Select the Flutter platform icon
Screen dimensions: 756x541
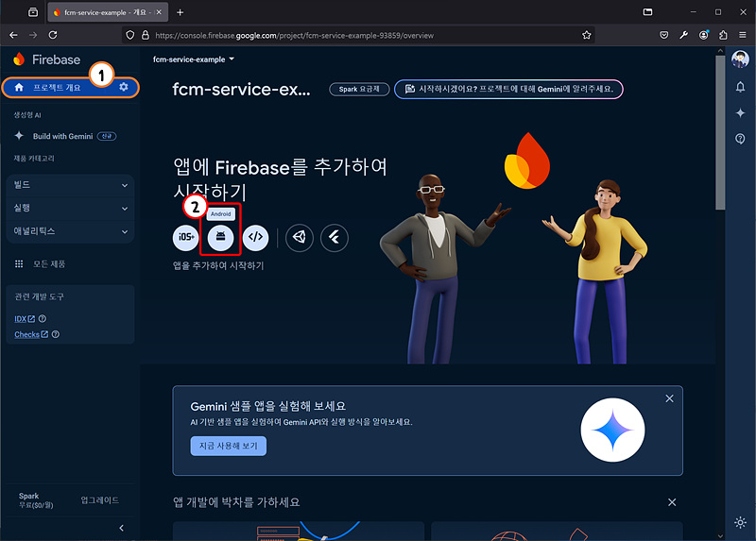[x=335, y=238]
